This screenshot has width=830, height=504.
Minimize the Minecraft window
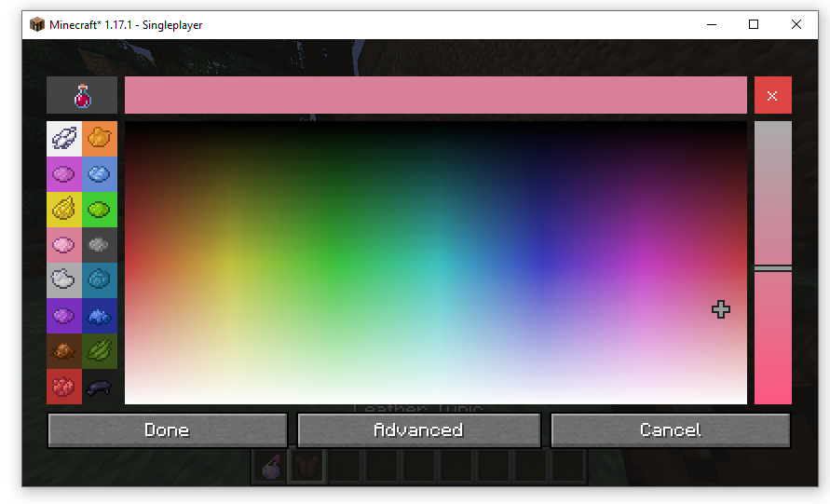[x=712, y=24]
